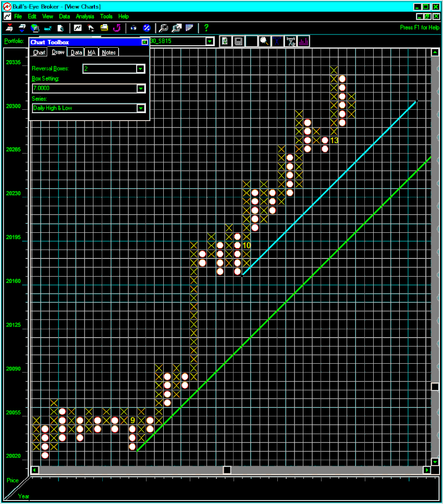Close the Chart Toolbox panel
Screen dimensions: 443x504
pyautogui.click(x=145, y=42)
